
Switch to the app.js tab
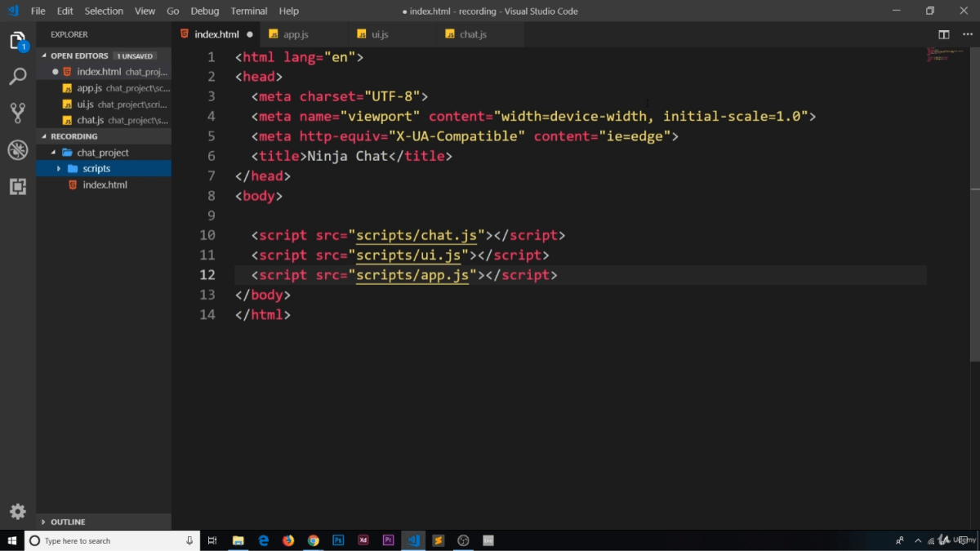click(295, 34)
